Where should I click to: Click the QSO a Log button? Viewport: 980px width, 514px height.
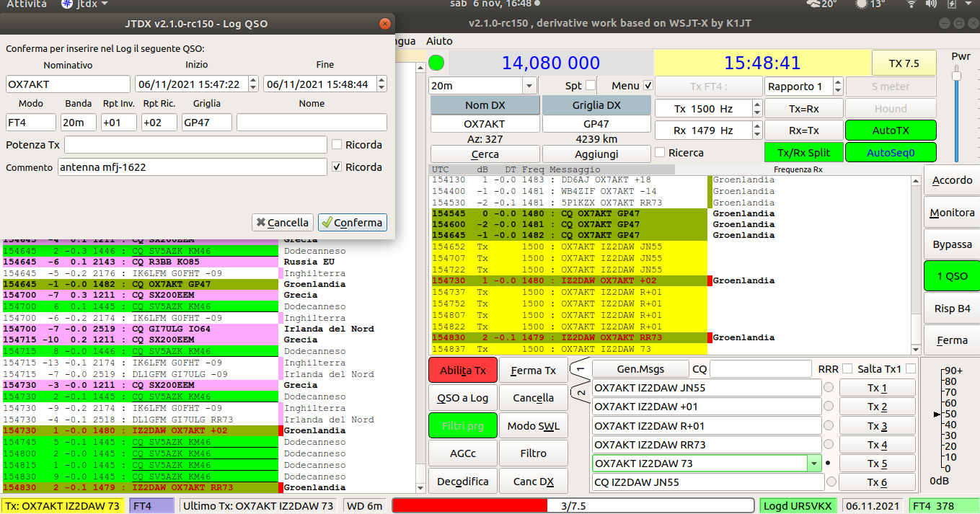click(x=462, y=398)
